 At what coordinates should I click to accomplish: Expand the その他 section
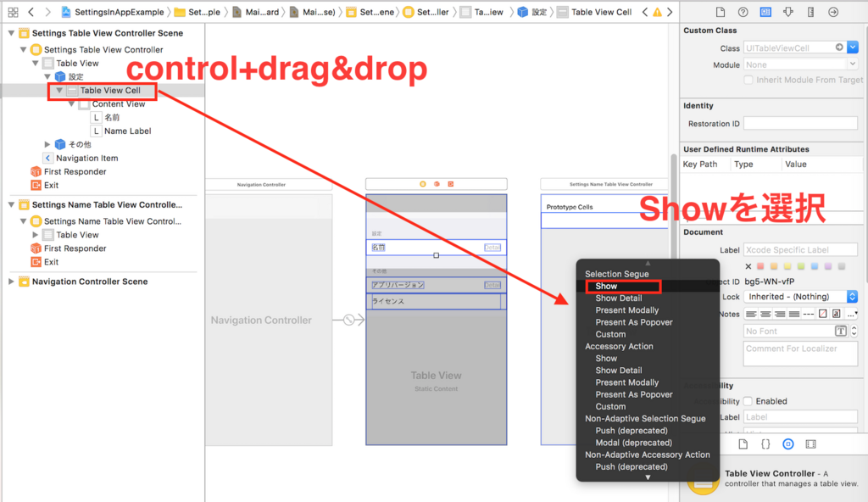47,144
